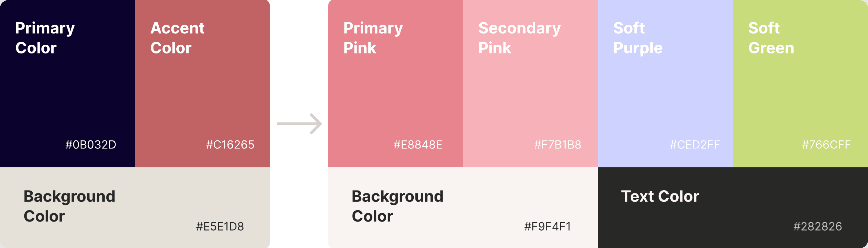The height and width of the screenshot is (248, 868).
Task: Click the #C16265 hex code
Action: [230, 145]
